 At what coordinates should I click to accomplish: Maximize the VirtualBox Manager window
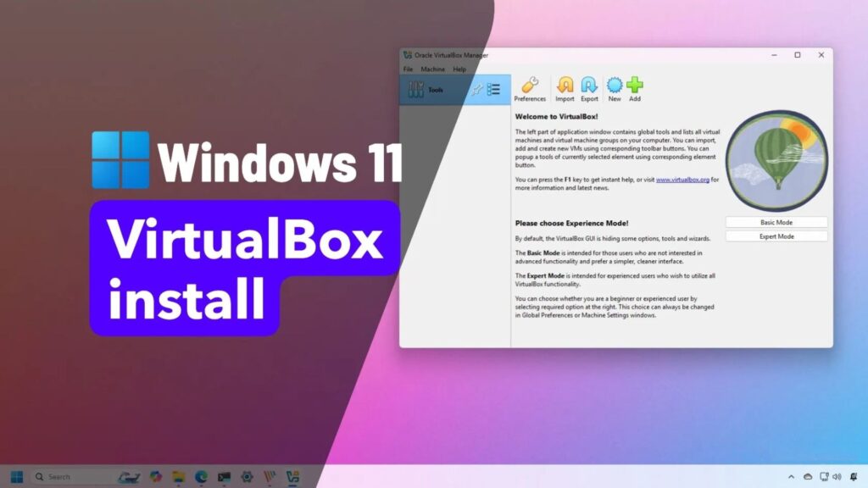point(797,55)
